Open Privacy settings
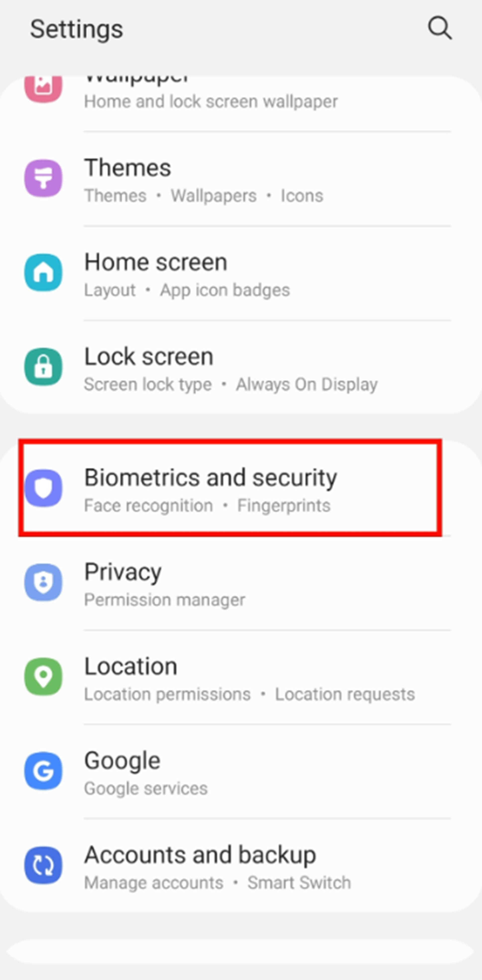This screenshot has height=980, width=482. tap(241, 581)
